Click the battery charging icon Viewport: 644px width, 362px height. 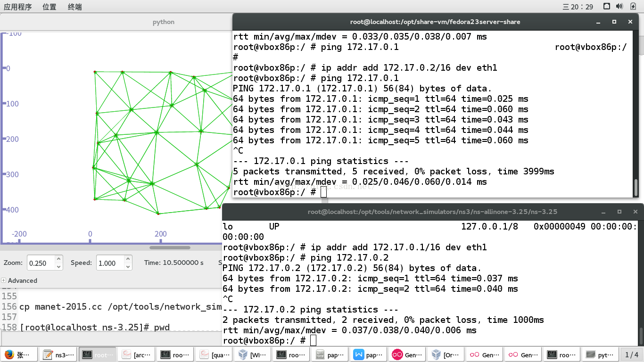click(632, 6)
